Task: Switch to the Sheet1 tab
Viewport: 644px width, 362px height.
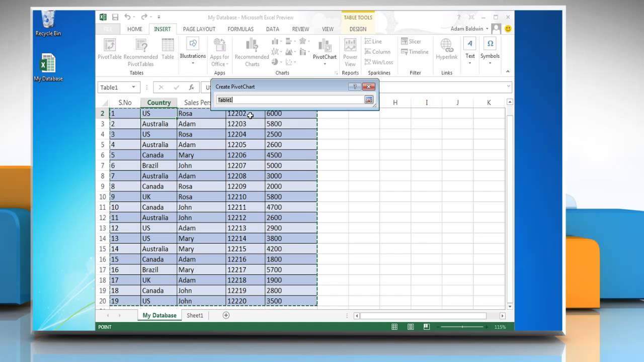Action: pyautogui.click(x=195, y=315)
